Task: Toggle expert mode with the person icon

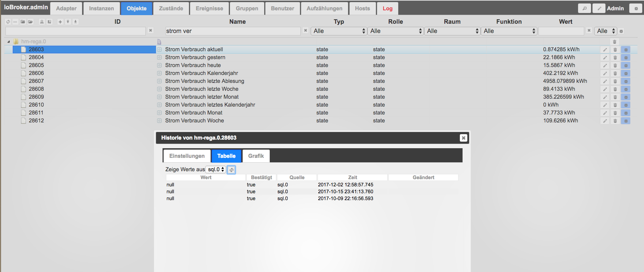Action: tap(42, 22)
